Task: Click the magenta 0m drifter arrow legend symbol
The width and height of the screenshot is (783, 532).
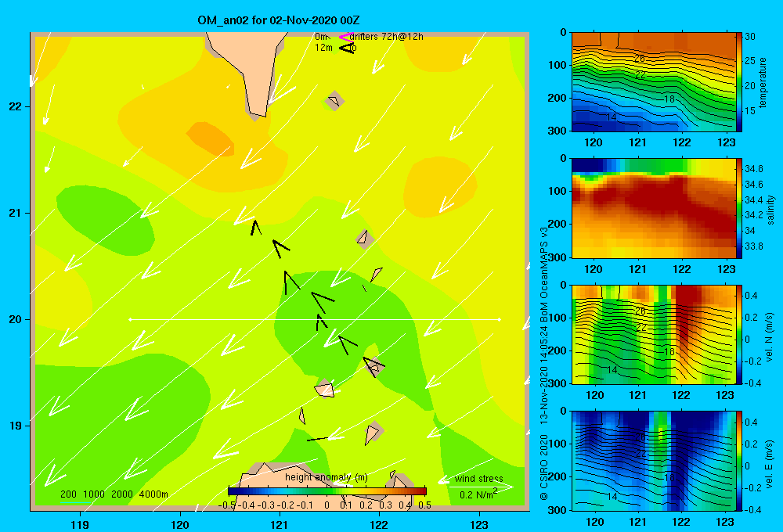Action: click(x=346, y=37)
